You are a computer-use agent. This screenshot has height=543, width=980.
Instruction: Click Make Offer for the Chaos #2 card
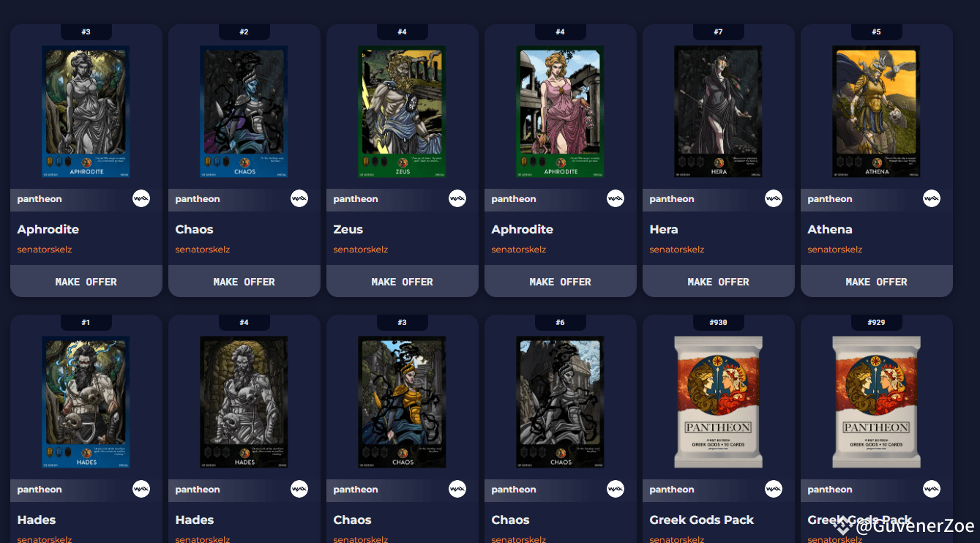pyautogui.click(x=244, y=281)
